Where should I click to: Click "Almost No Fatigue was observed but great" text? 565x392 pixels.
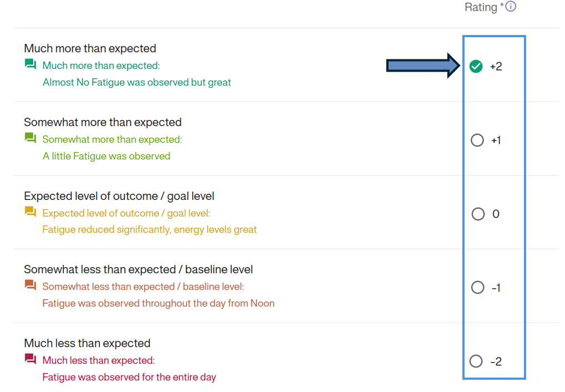[x=137, y=82]
